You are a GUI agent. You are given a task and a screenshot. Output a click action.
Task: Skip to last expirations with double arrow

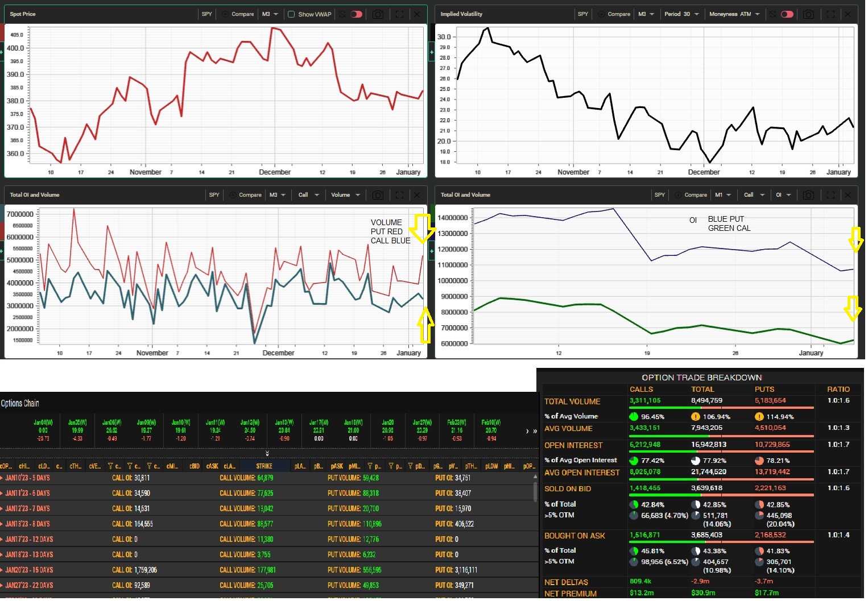point(535,431)
